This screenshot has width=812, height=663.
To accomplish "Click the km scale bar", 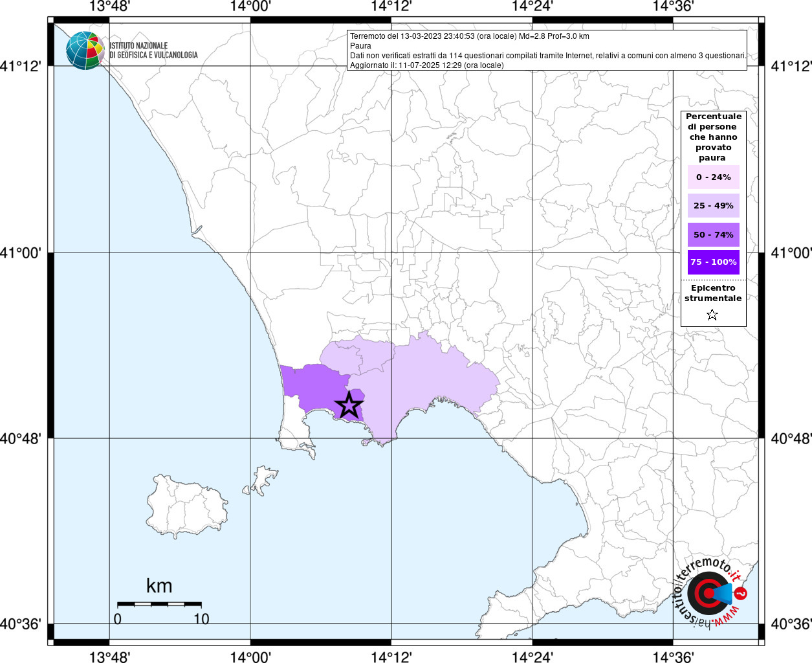I will tap(159, 604).
